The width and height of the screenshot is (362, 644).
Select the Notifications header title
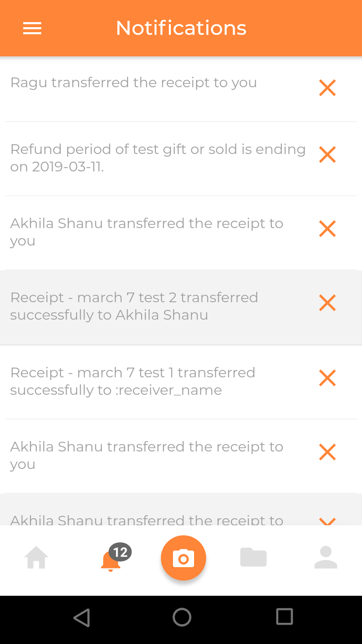point(181,28)
